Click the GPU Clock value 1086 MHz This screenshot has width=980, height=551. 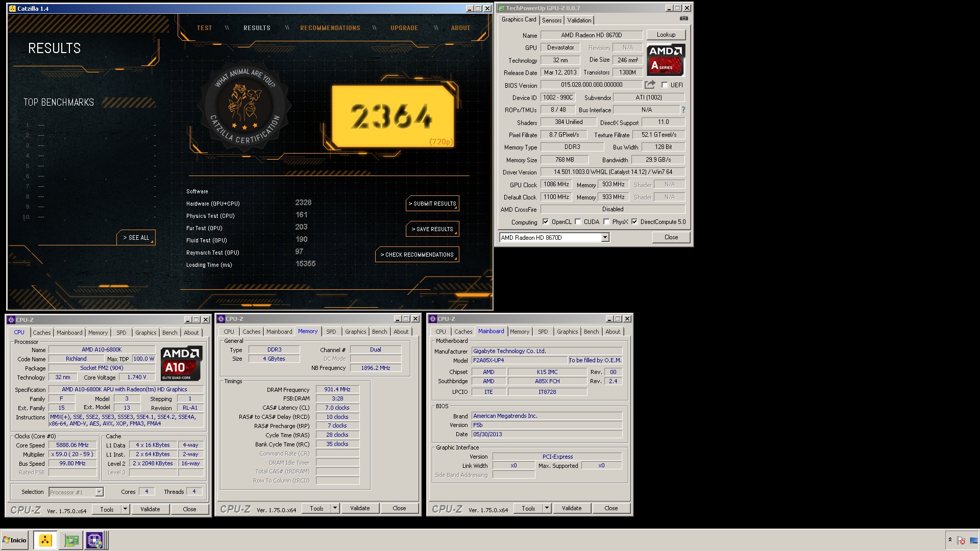pyautogui.click(x=556, y=185)
